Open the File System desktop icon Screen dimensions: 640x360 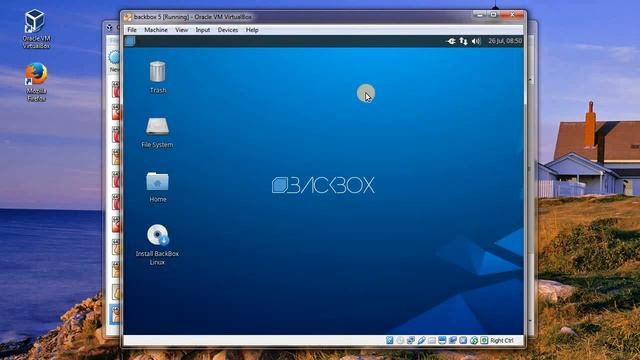(x=157, y=133)
